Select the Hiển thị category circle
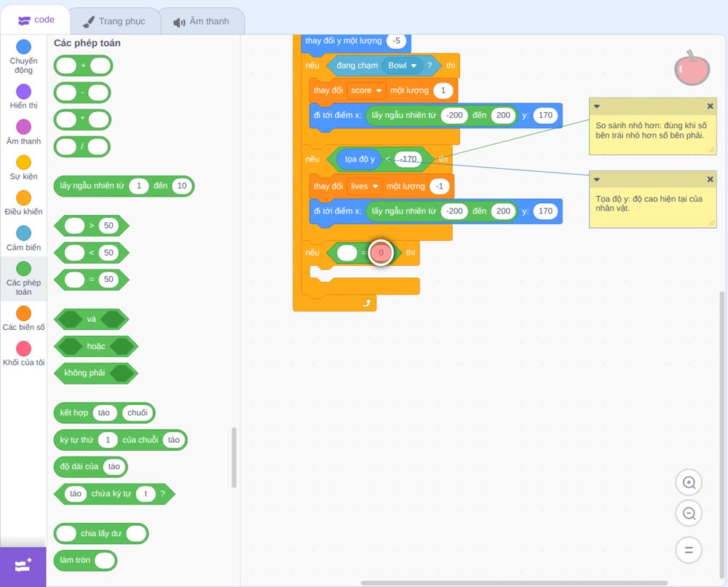 click(24, 92)
